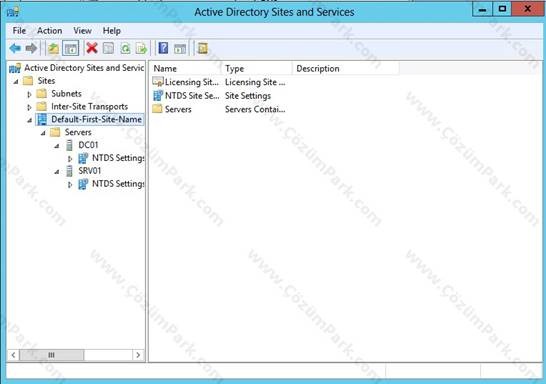Click the Export List toolbar icon
Image resolution: width=546 pixels, height=384 pixels.
(141, 48)
